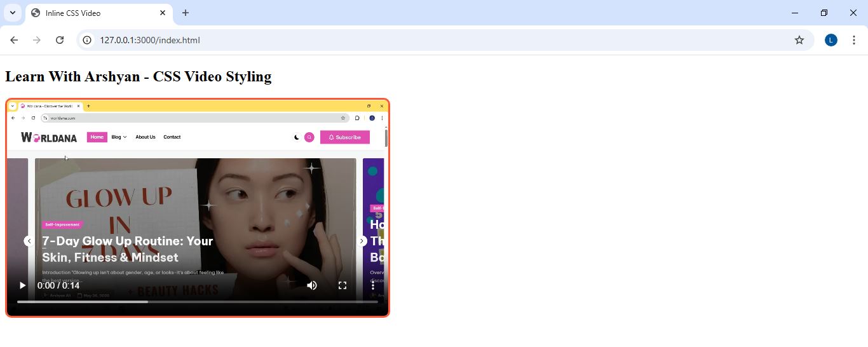Expand the tab search dropdown arrow
Screen dimensions: 868x347
[x=12, y=13]
